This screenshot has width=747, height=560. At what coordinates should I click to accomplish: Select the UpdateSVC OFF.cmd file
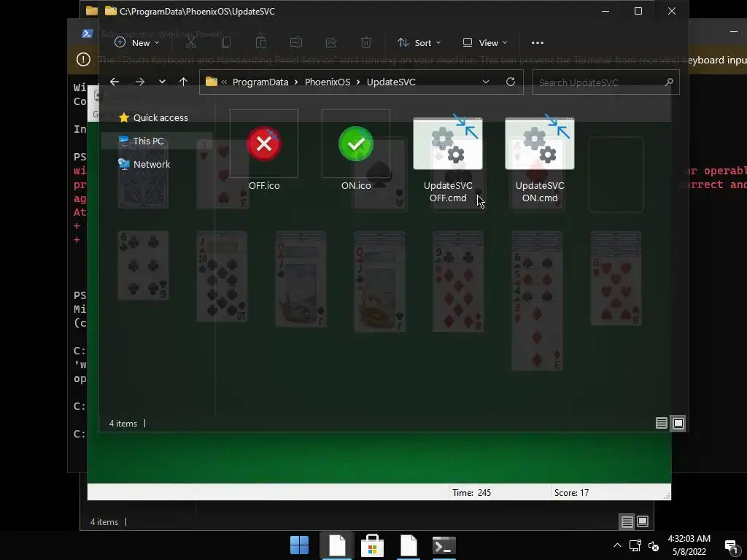pyautogui.click(x=448, y=159)
